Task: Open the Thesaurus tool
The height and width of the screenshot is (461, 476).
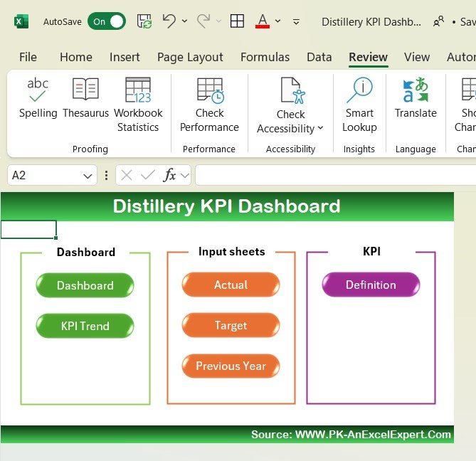Action: pyautogui.click(x=85, y=97)
